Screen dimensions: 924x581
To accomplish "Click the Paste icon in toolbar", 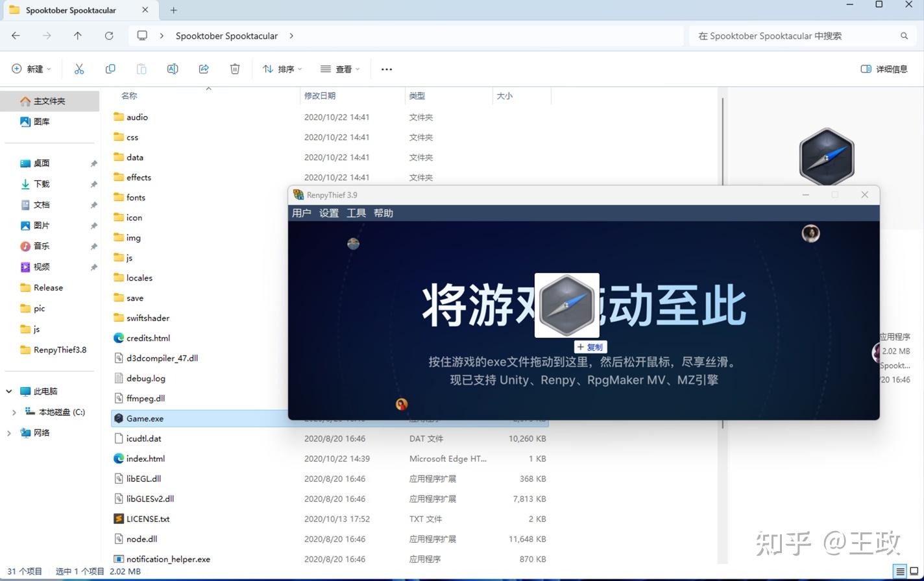I will click(141, 69).
